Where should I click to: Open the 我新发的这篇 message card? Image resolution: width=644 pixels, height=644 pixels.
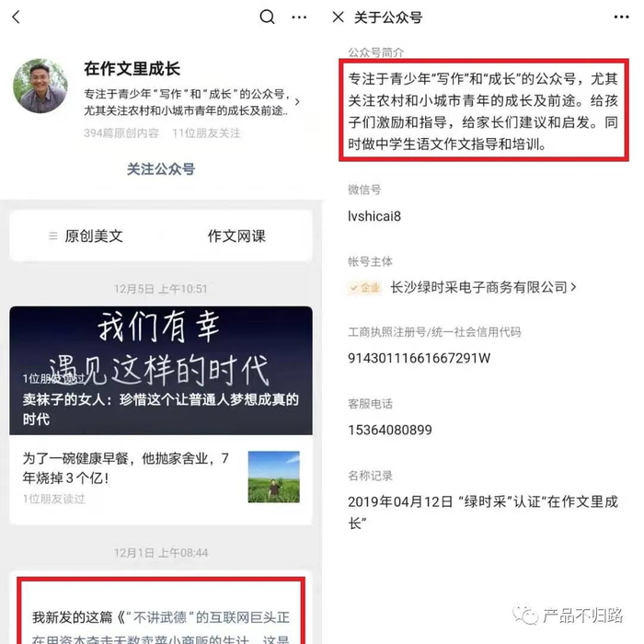(x=161, y=611)
